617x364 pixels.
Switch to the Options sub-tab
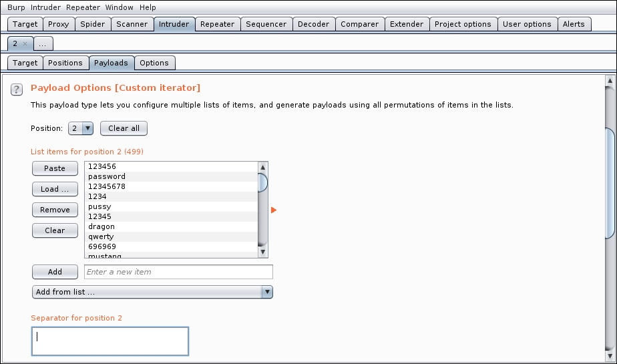click(154, 63)
